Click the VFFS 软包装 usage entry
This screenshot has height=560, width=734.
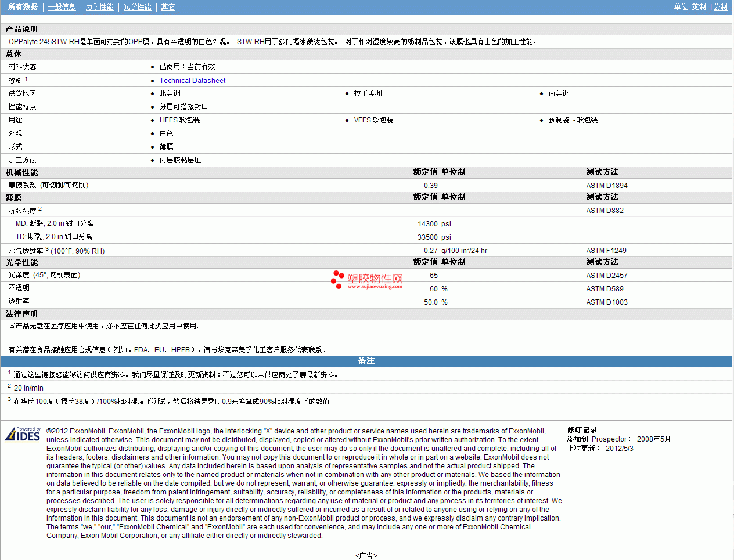374,120
